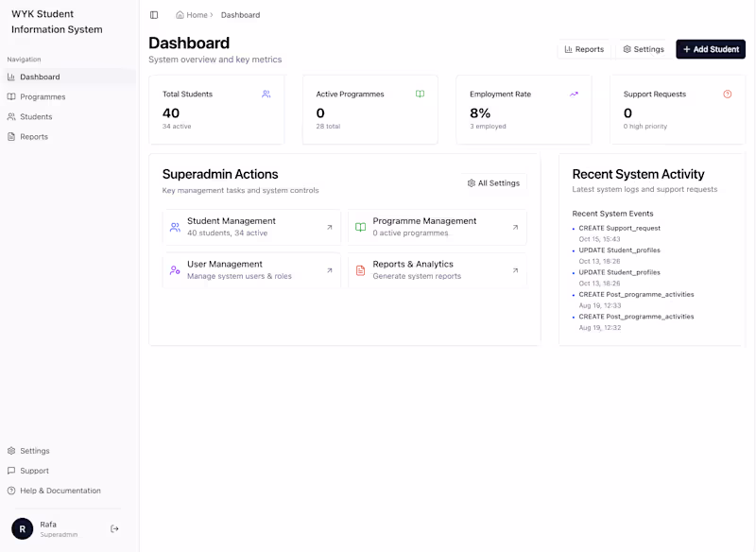Select Programmes in the navigation sidebar
The image size is (756, 552).
point(43,97)
